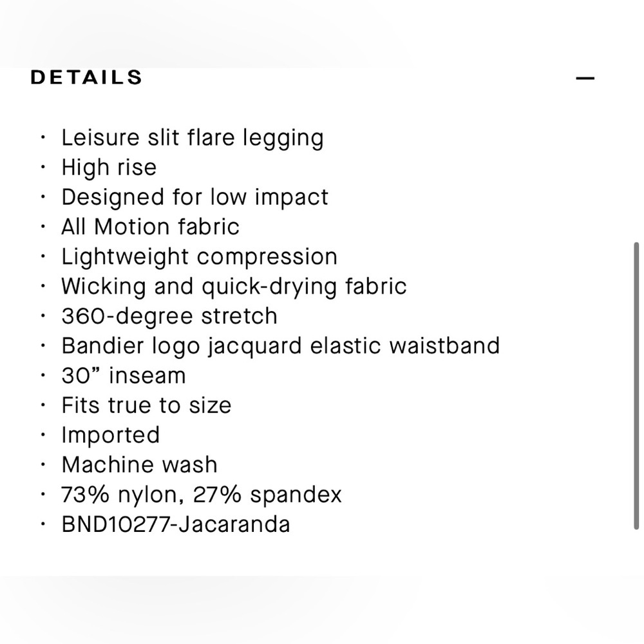Select the 'Leisure slit flare legging' bullet item

tap(193, 137)
